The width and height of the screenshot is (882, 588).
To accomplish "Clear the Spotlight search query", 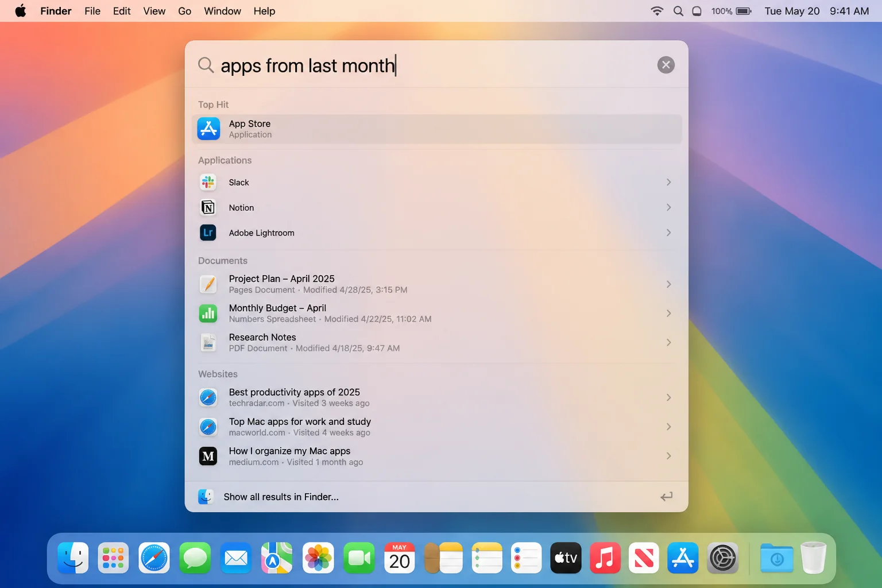I will pyautogui.click(x=666, y=65).
